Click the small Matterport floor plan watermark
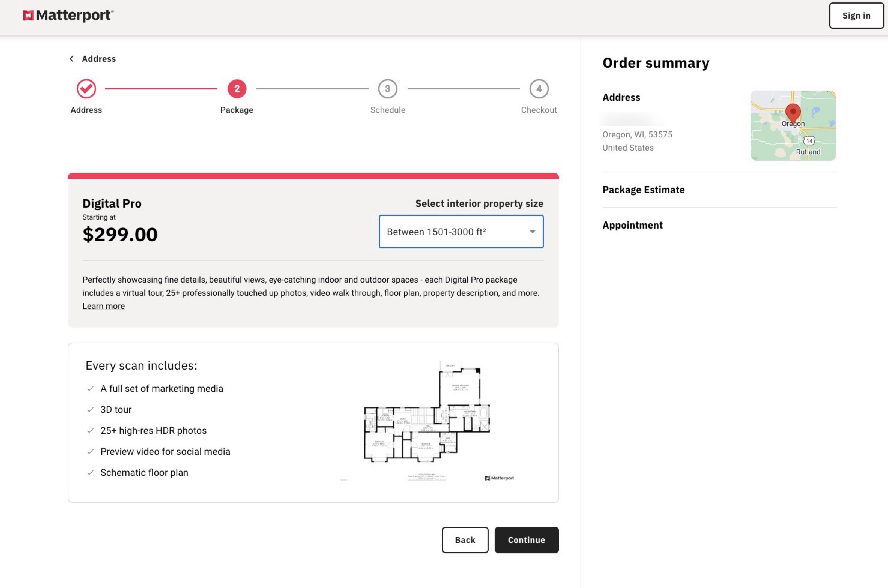The width and height of the screenshot is (888, 588). coord(499,478)
